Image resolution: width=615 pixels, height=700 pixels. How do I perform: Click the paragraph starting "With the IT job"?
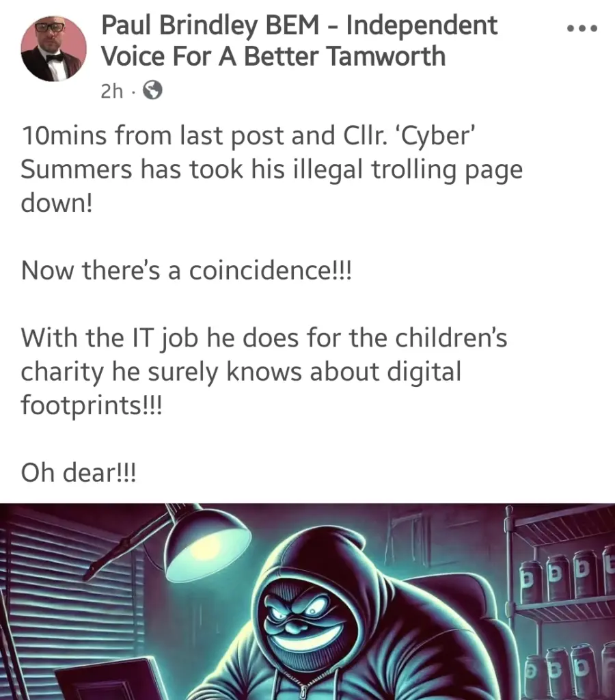[x=264, y=371]
